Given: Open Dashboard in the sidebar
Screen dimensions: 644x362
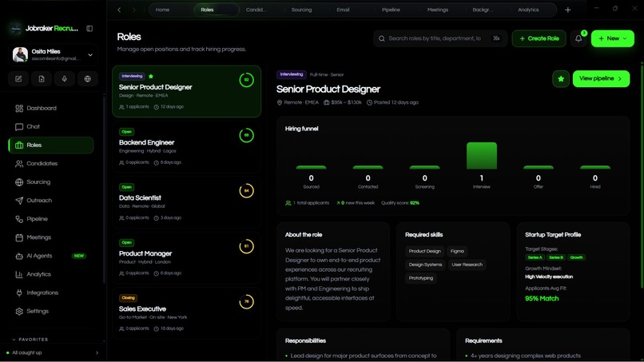Looking at the screenshot, I should (x=51, y=108).
